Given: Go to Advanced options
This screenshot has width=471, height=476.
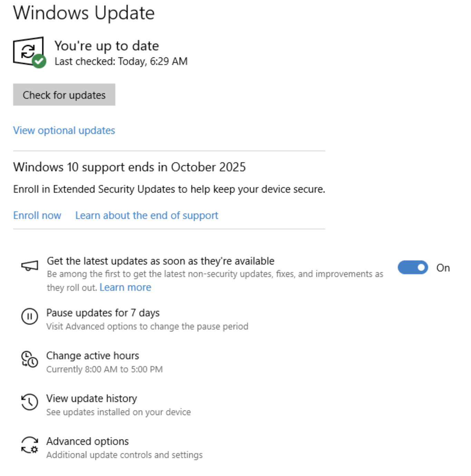Looking at the screenshot, I should point(87,441).
